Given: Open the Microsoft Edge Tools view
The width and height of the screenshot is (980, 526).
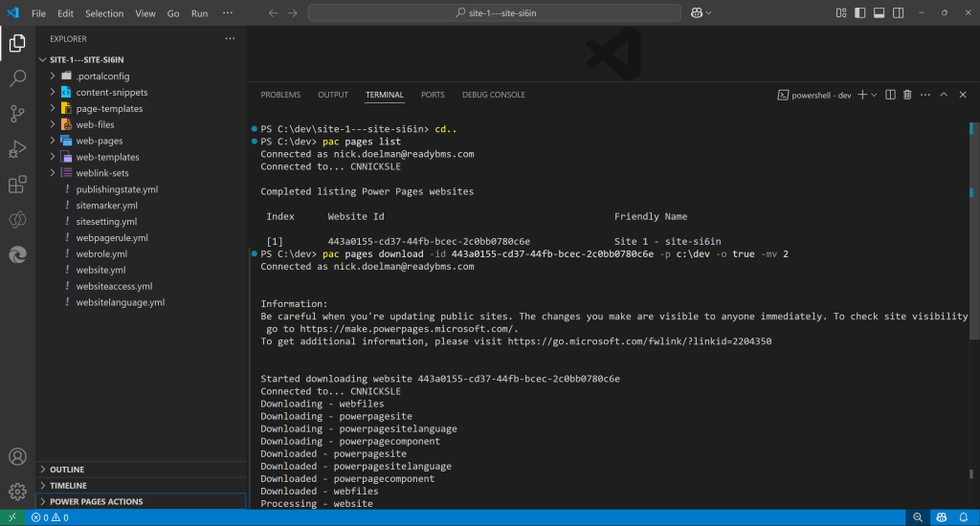Looking at the screenshot, I should tap(17, 254).
